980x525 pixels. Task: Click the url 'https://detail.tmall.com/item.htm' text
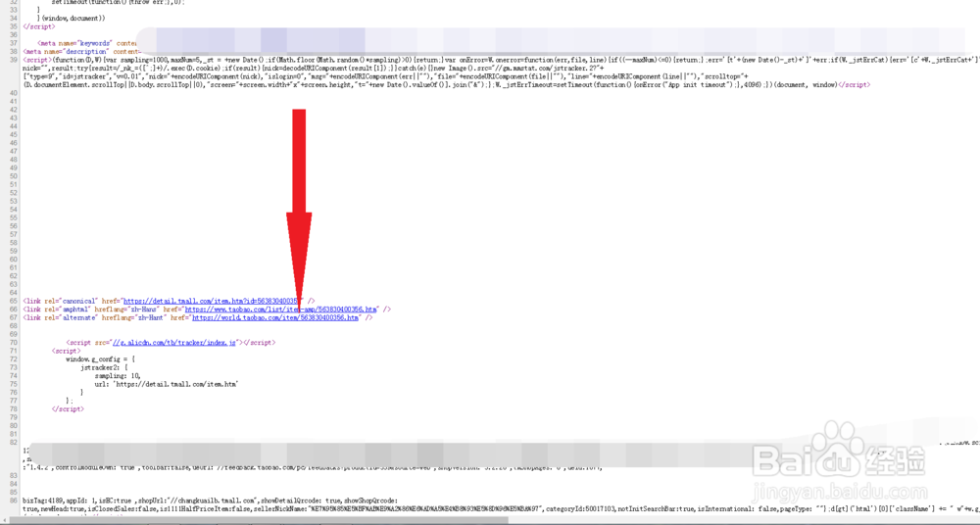[x=167, y=384]
